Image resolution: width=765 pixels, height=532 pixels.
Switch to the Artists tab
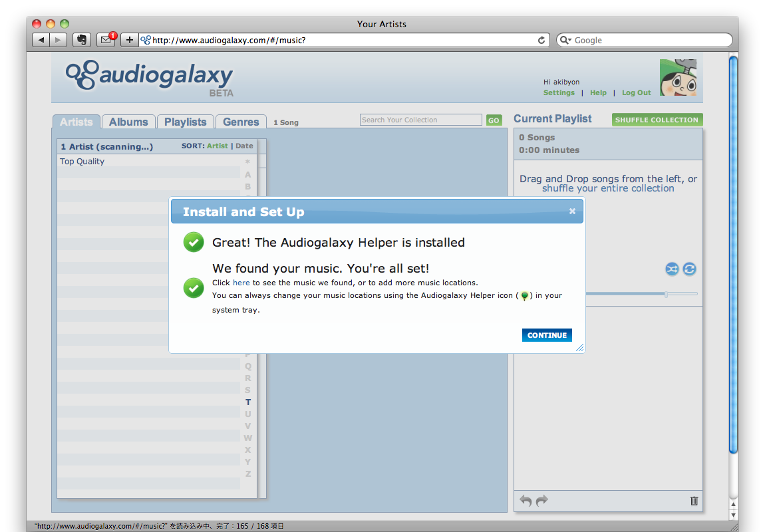(x=76, y=122)
